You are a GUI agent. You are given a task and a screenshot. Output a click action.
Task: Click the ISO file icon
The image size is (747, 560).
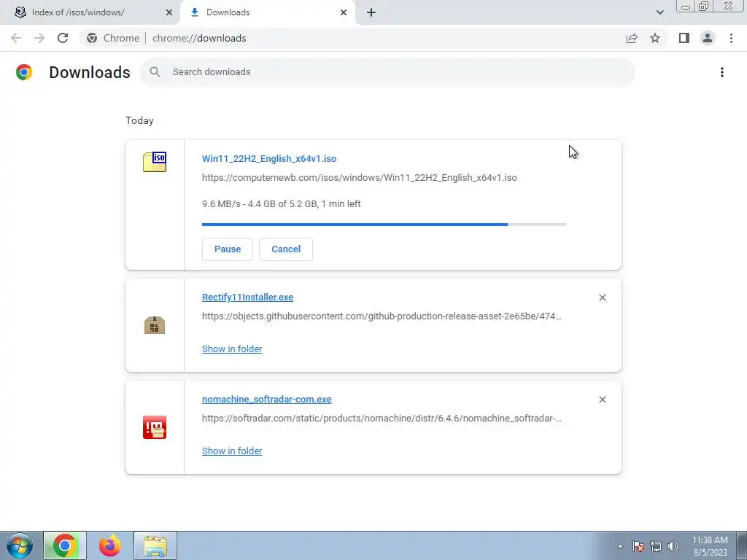coord(155,162)
